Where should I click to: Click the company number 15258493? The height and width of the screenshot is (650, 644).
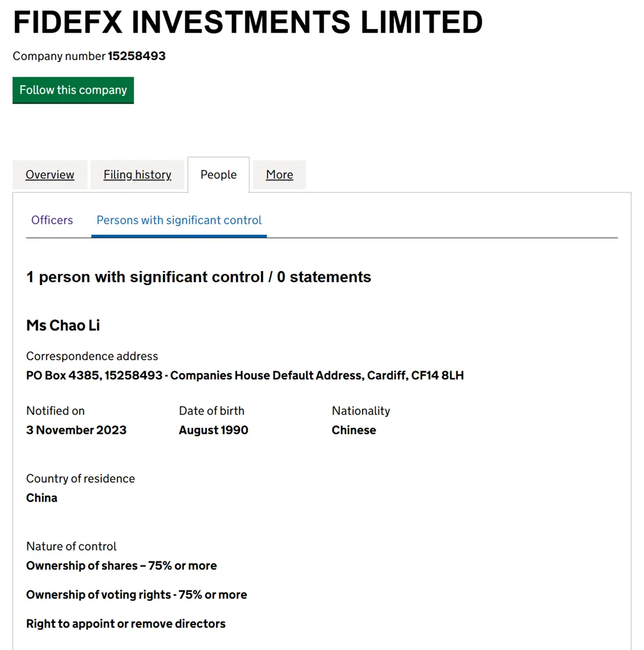pyautogui.click(x=137, y=56)
